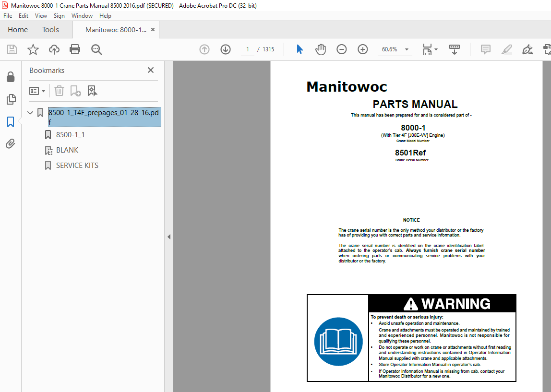
Task: Open the attachments paperclip icon
Action: pos(11,143)
